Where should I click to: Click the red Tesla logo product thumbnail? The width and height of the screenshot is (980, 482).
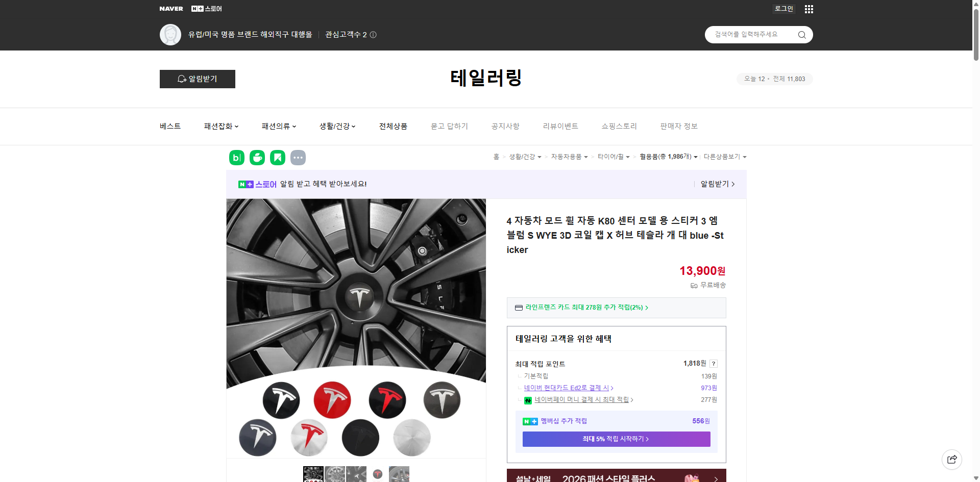pos(378,474)
